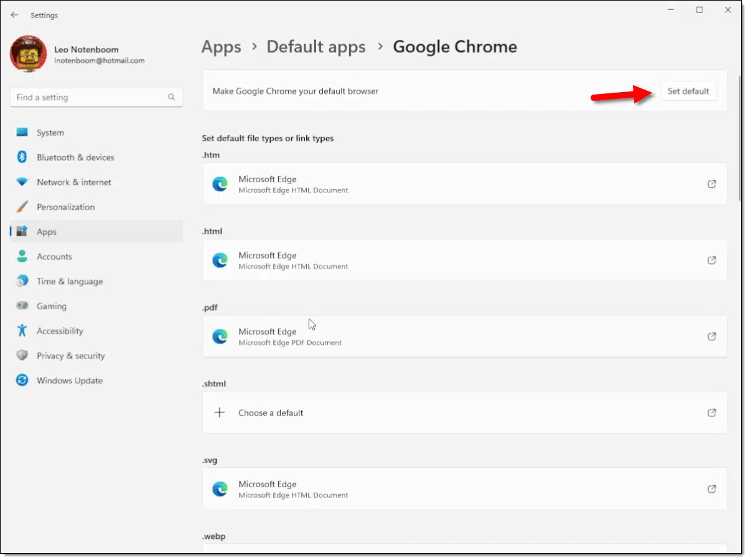Image resolution: width=748 pixels, height=560 pixels.
Task: Click the Microsoft Edge PDF Document text
Action: (x=290, y=343)
